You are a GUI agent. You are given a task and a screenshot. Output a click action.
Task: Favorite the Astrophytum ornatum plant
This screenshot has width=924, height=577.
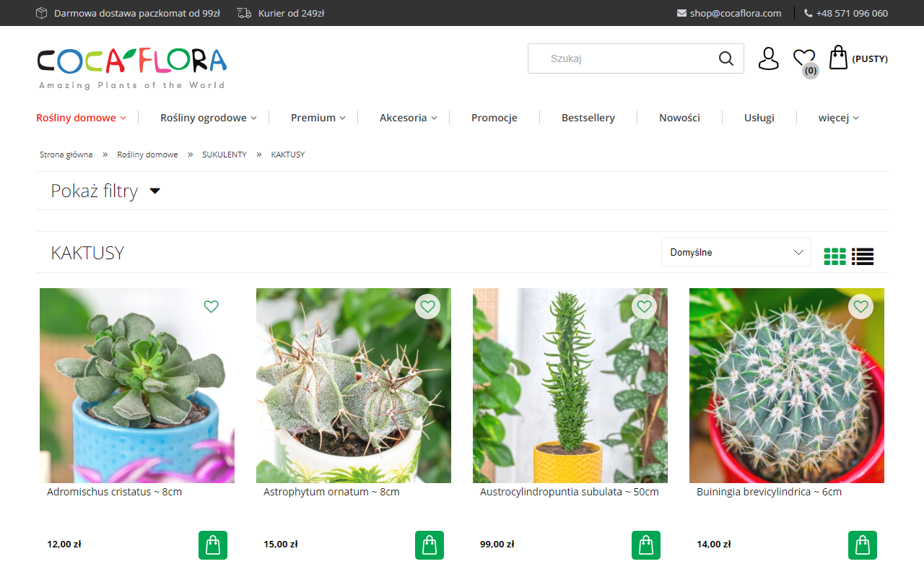(427, 307)
